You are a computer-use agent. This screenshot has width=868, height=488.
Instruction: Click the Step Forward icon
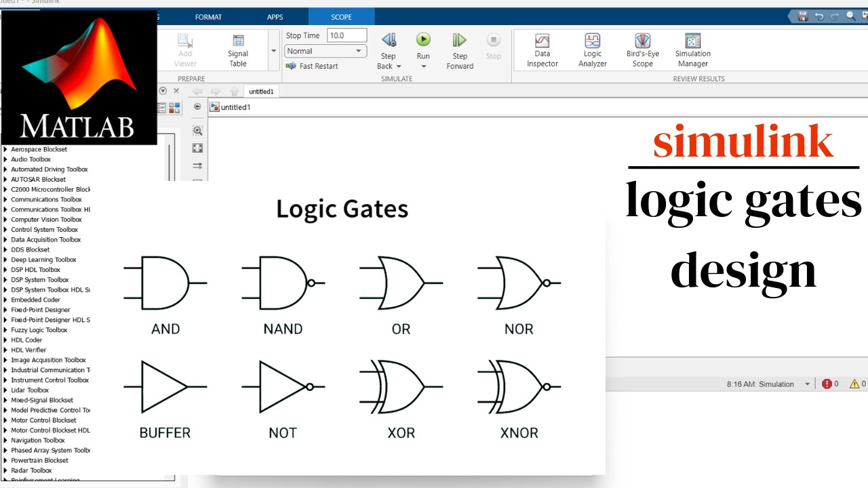click(x=460, y=40)
